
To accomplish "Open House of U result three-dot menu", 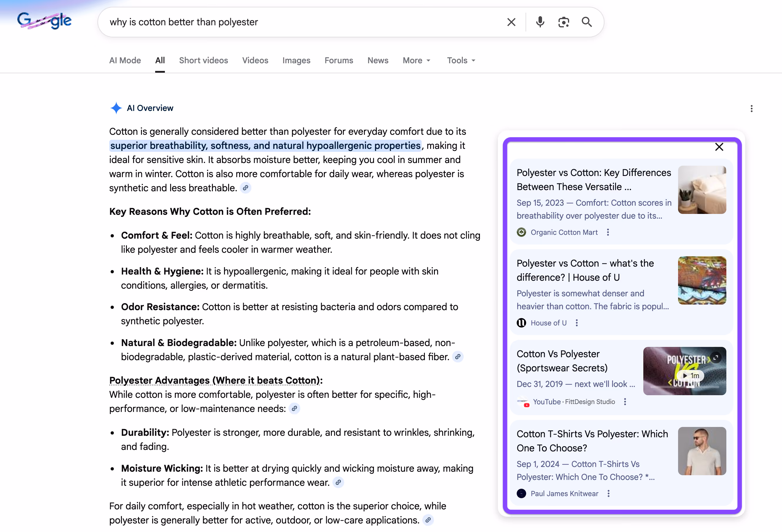I will tap(576, 323).
